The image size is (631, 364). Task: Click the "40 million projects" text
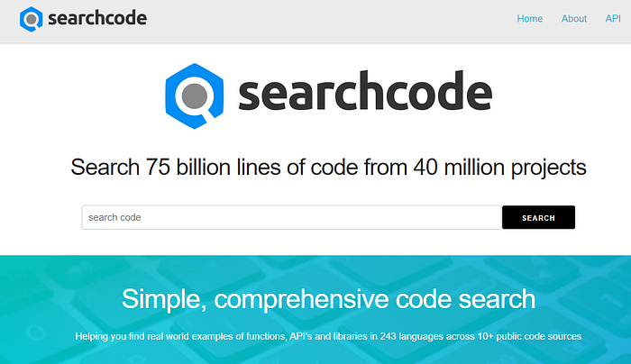499,168
